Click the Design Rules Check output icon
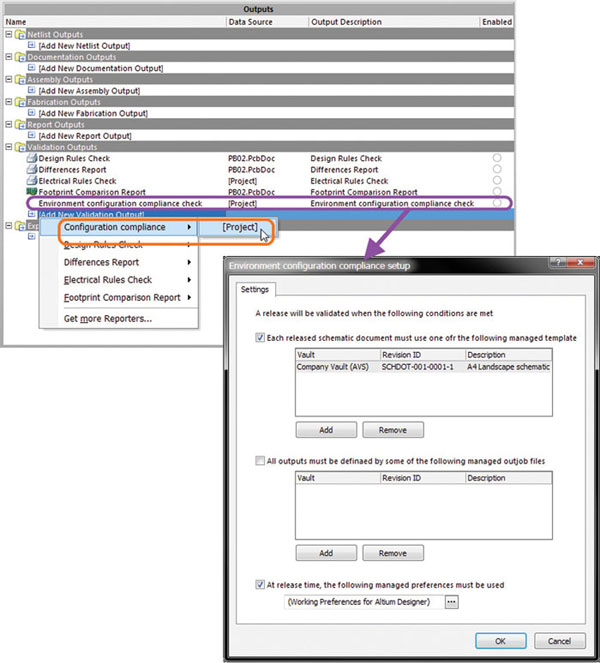The image size is (600, 663). pos(31,159)
